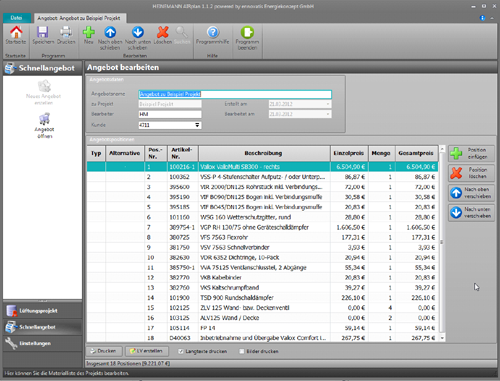Select row WSG 160 Wetterschutzgitter, rund
The height and width of the screenshot is (381, 500).
point(262,217)
